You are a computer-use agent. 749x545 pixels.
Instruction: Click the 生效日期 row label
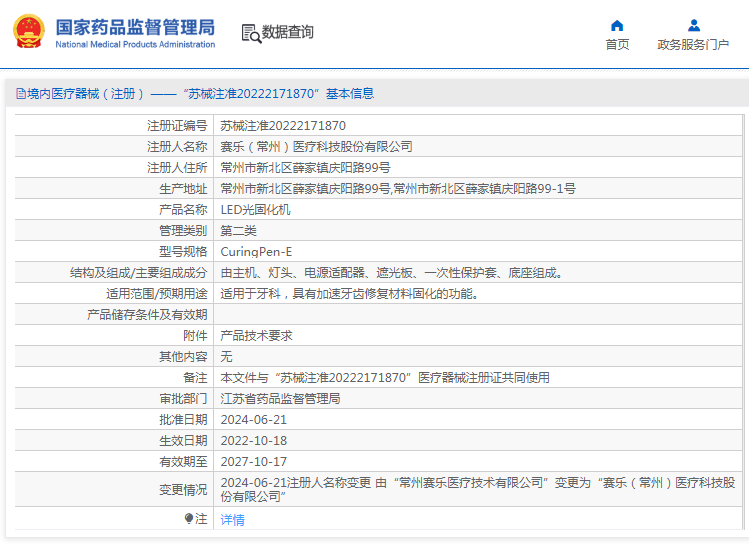click(x=183, y=441)
